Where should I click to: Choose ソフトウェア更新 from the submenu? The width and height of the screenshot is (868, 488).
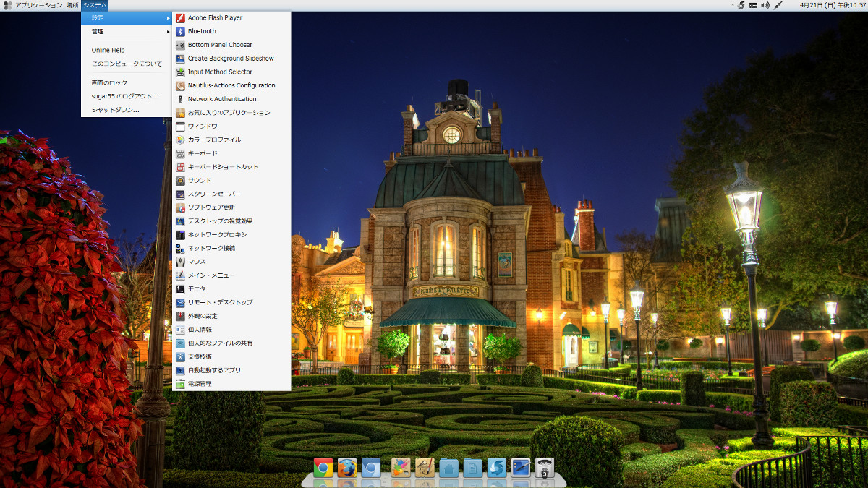[x=231, y=207]
